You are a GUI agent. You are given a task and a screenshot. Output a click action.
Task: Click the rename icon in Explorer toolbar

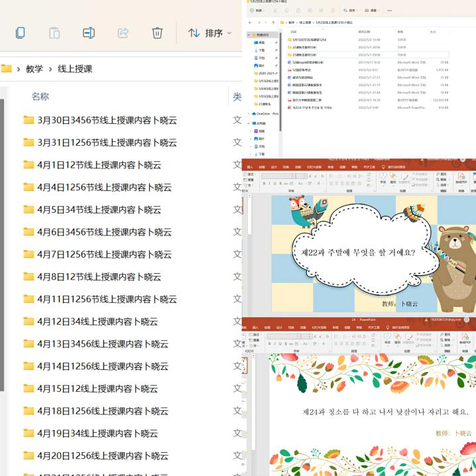coord(88,32)
